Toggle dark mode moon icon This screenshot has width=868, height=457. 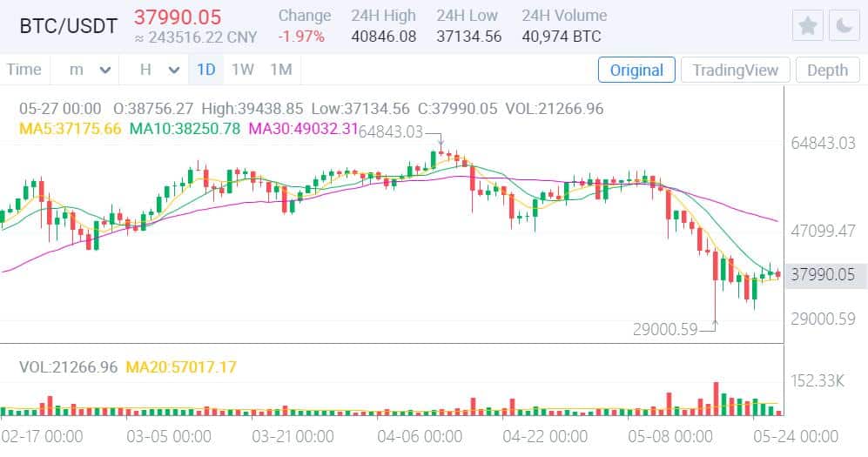pyautogui.click(x=843, y=26)
